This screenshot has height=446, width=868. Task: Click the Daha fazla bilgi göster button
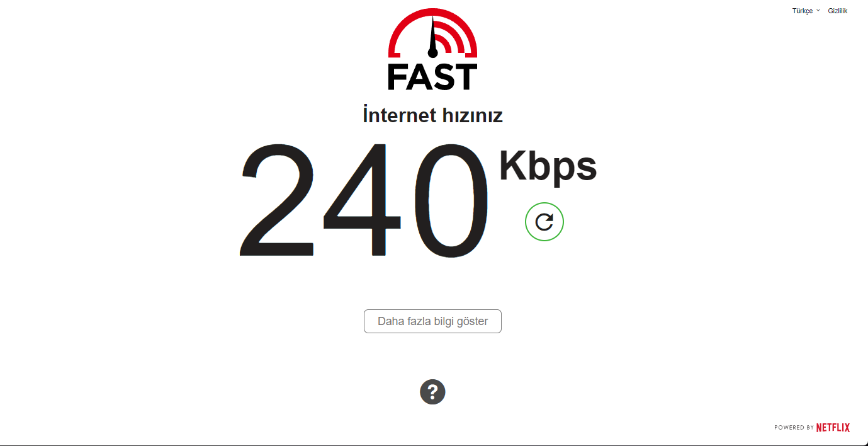[432, 321]
